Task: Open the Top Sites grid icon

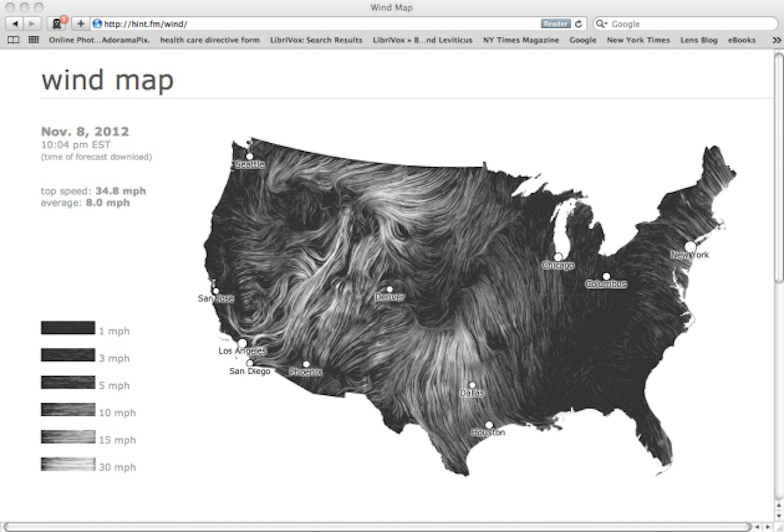Action: [x=33, y=40]
